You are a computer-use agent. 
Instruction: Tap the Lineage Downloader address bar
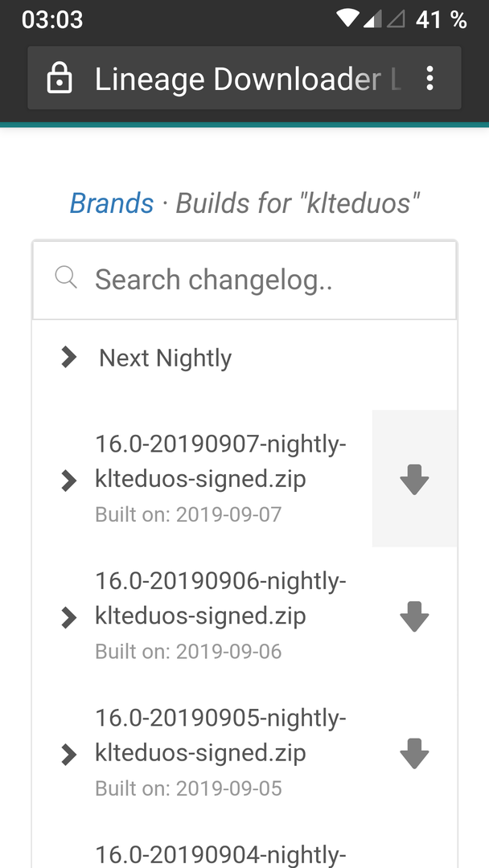[244, 78]
